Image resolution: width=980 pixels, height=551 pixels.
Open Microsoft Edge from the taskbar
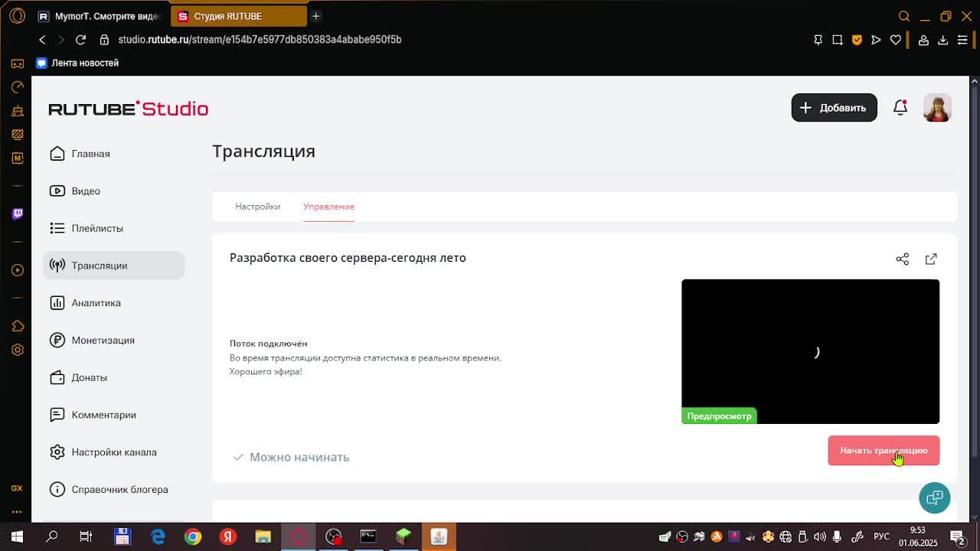point(158,536)
